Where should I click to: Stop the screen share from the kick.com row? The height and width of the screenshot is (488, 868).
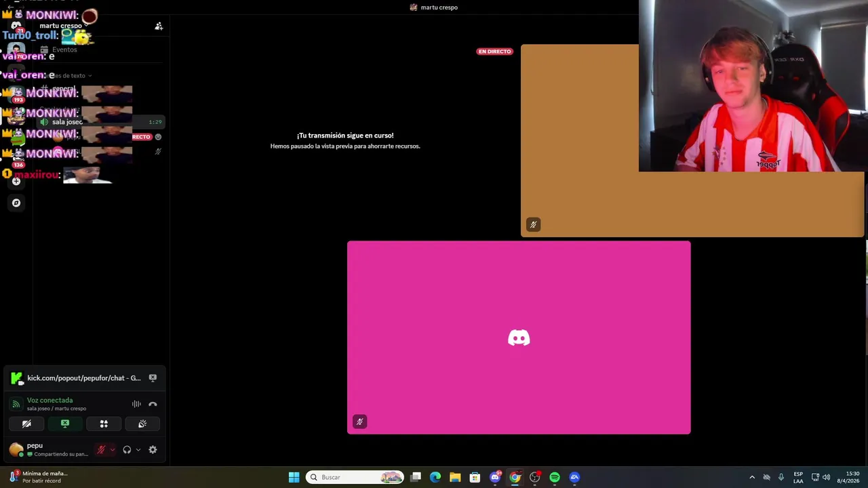point(153,378)
